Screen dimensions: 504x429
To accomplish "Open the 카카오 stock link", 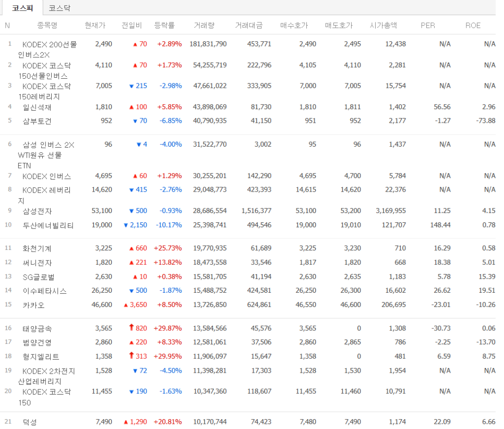I will (33, 305).
